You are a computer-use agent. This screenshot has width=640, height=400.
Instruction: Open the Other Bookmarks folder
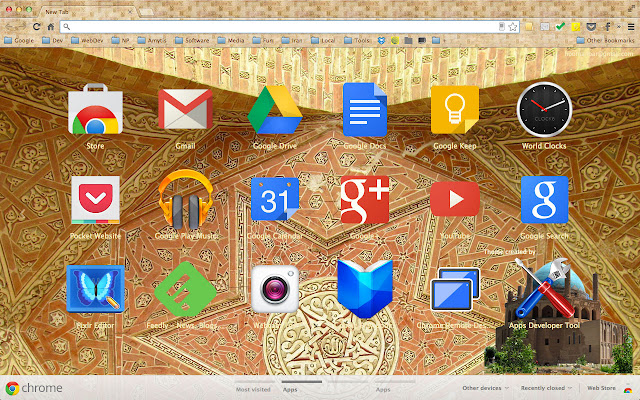click(605, 40)
